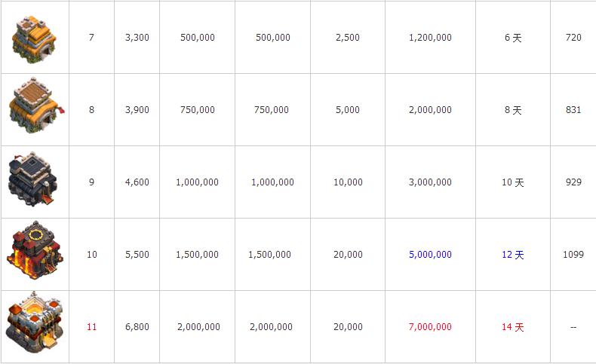Click the red 7,000,000 cost value
Screen dimensions: 596x364
click(x=430, y=327)
